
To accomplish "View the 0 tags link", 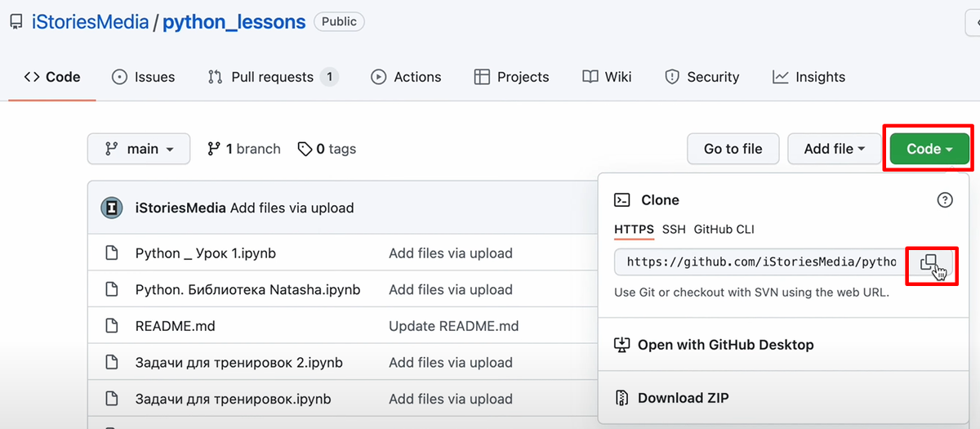I will 327,149.
